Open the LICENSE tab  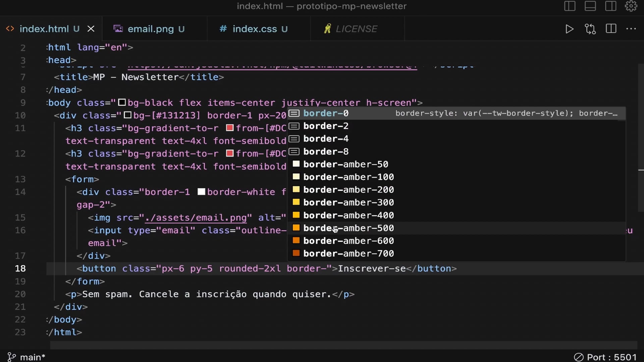357,29
